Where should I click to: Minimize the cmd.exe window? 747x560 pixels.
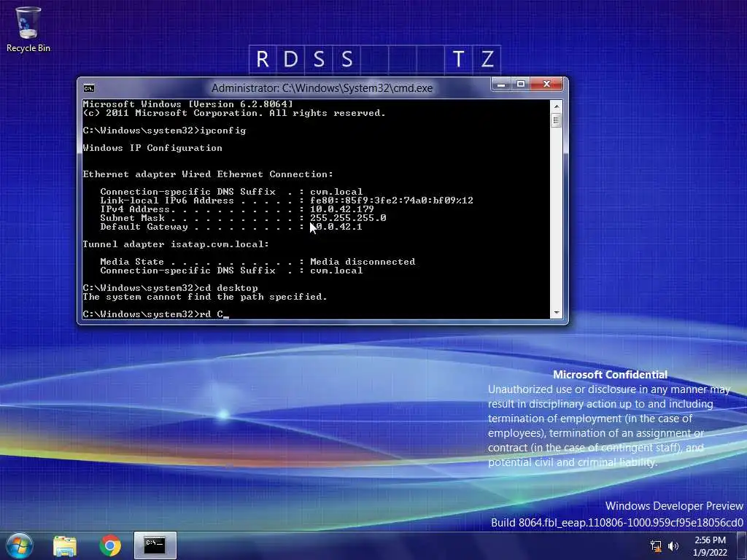click(x=501, y=85)
